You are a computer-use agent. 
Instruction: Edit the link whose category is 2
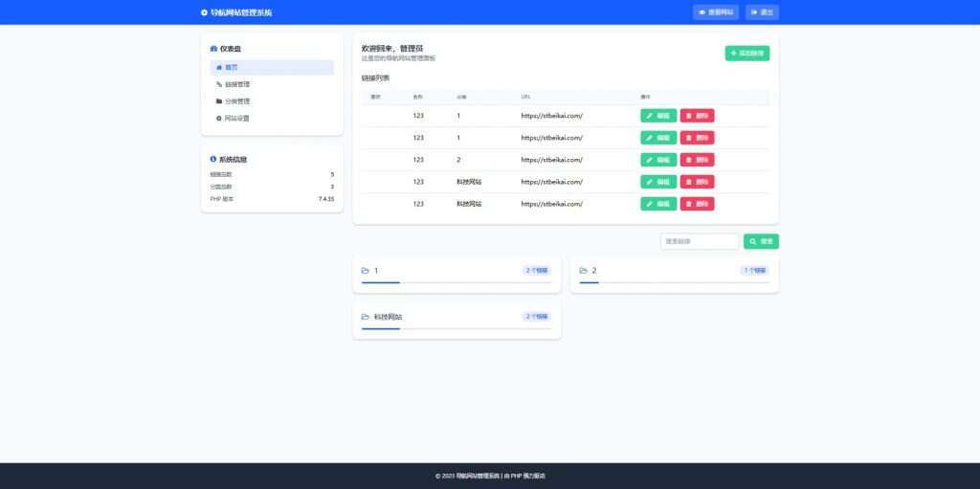[x=658, y=160]
